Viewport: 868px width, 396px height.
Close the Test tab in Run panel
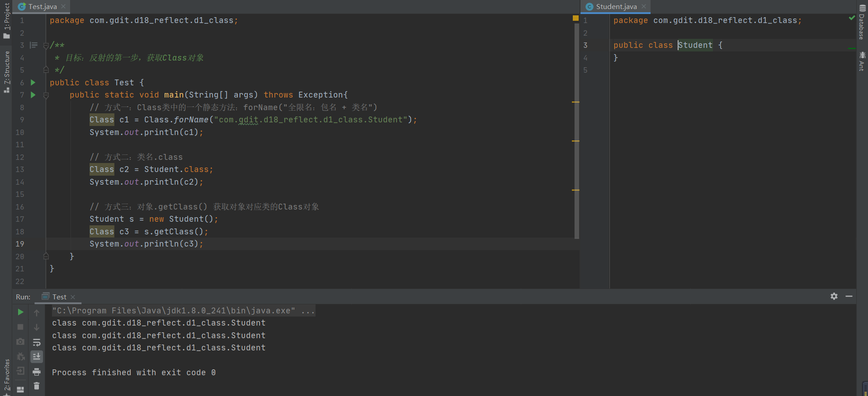(x=73, y=297)
